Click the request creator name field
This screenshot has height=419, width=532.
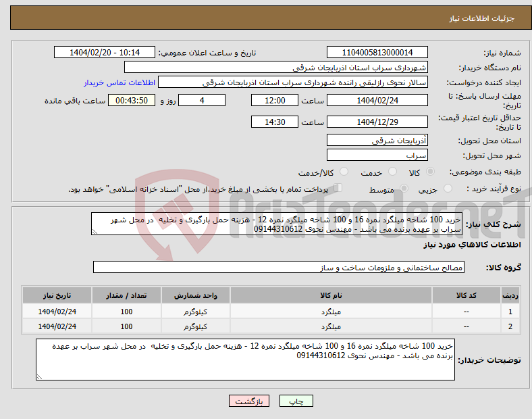click(x=293, y=82)
